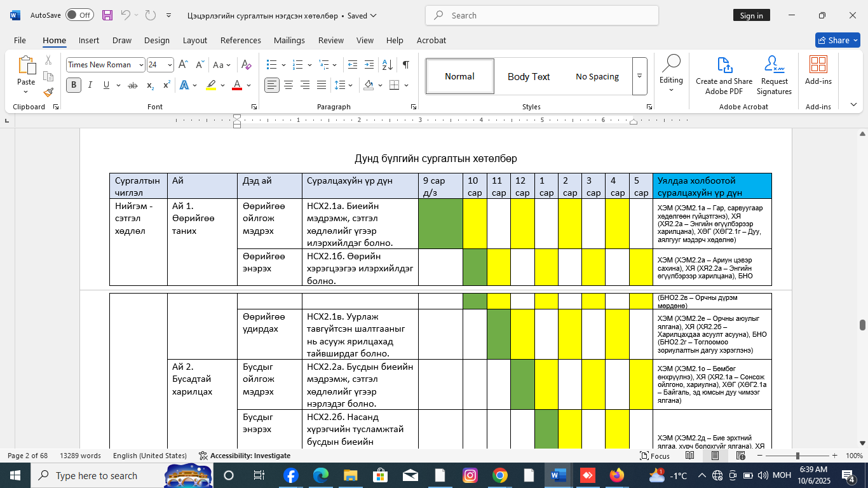Toggle Focus mode in status bar
Image resolution: width=868 pixels, height=488 pixels.
655,456
